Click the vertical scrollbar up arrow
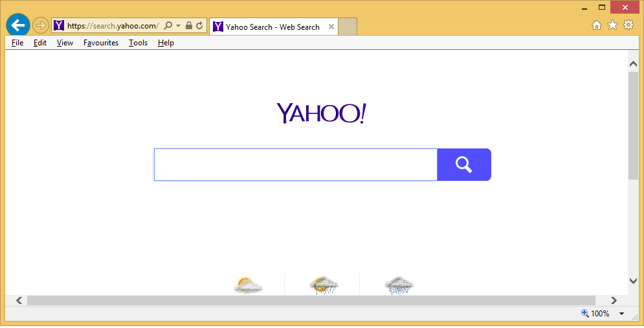The height and width of the screenshot is (328, 644). 633,64
